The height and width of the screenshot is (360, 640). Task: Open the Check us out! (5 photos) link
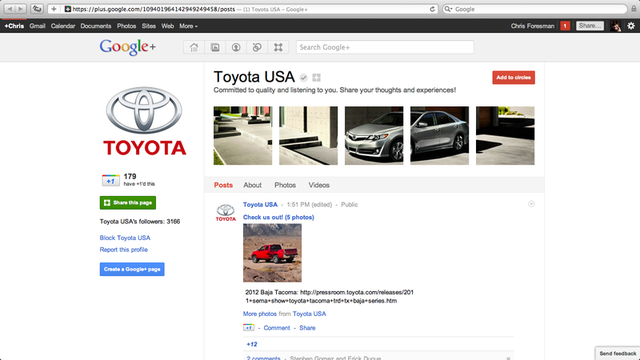point(278,217)
